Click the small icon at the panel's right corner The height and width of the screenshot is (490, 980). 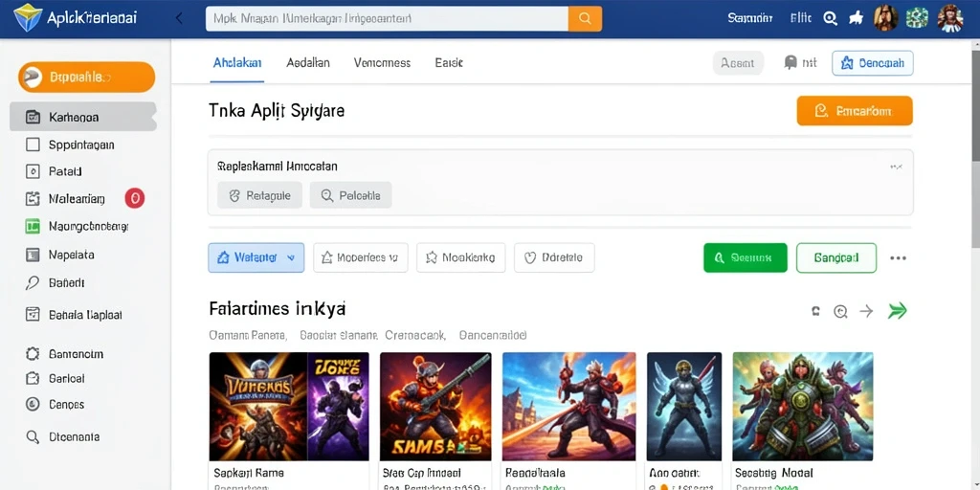(896, 167)
